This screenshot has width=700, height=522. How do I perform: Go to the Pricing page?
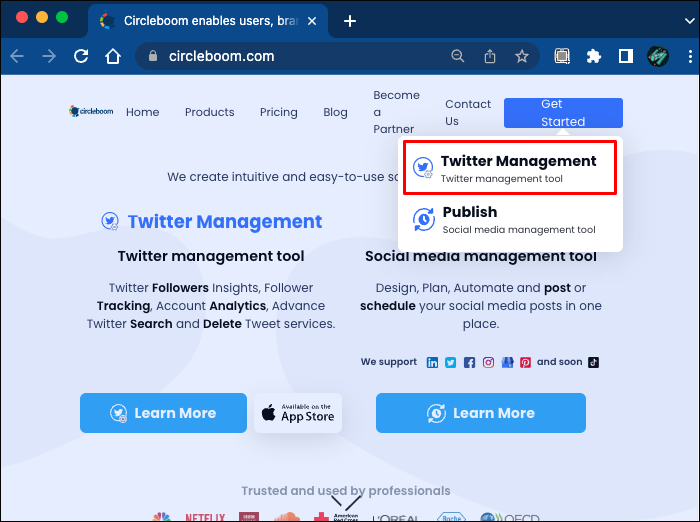click(x=279, y=112)
